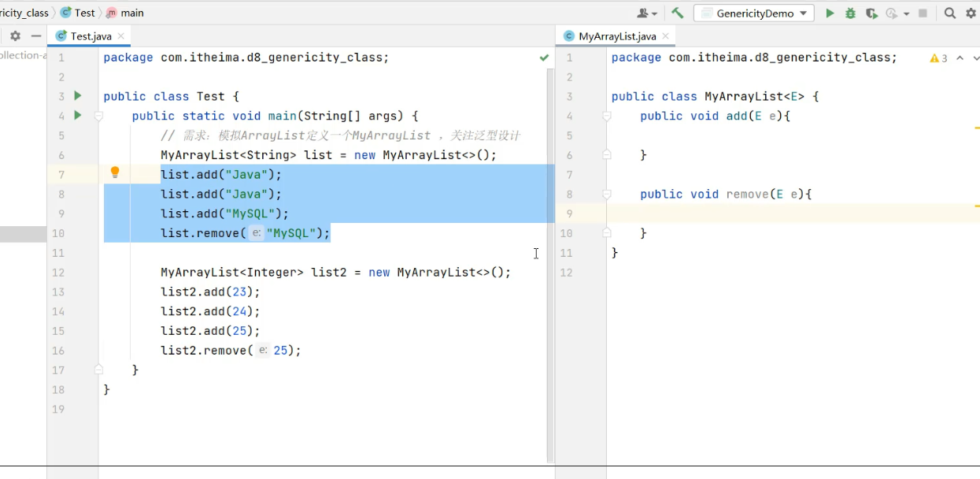980x479 pixels.
Task: Hide the project panel with minus icon
Action: click(36, 36)
